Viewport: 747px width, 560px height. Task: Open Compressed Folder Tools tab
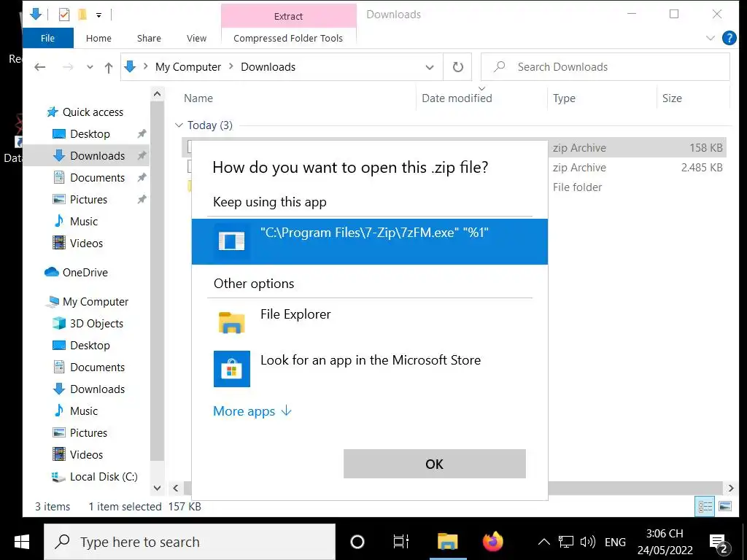pos(288,38)
